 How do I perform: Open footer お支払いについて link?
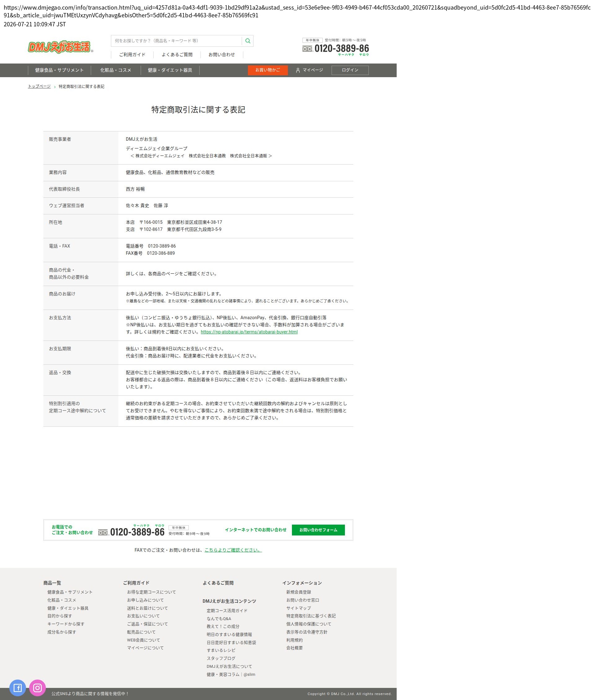tap(143, 616)
